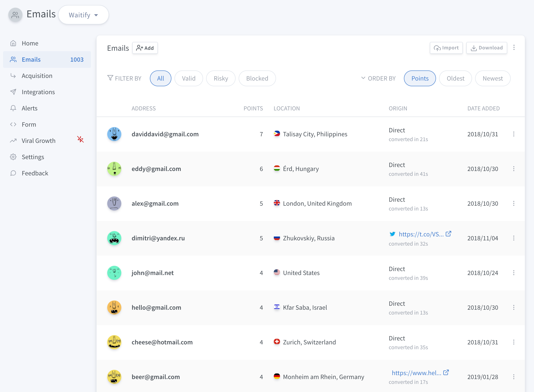Open Feedback via the speech bubble icon
The image size is (534, 392).
click(13, 173)
